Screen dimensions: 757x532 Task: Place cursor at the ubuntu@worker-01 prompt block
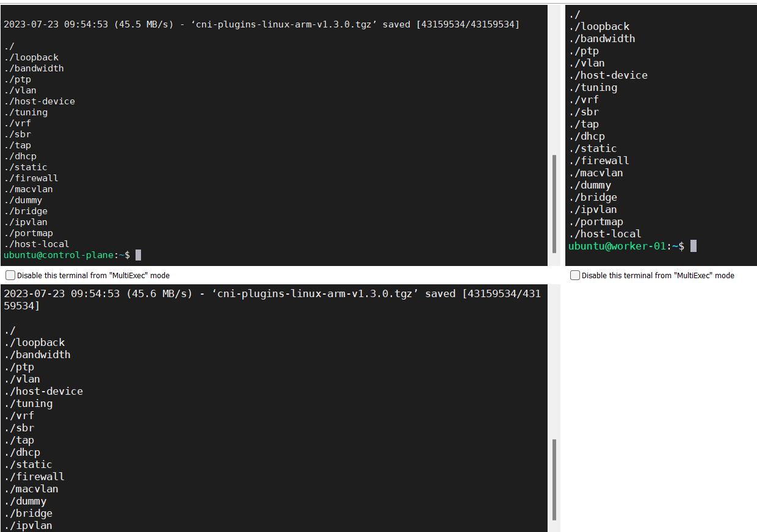[694, 246]
